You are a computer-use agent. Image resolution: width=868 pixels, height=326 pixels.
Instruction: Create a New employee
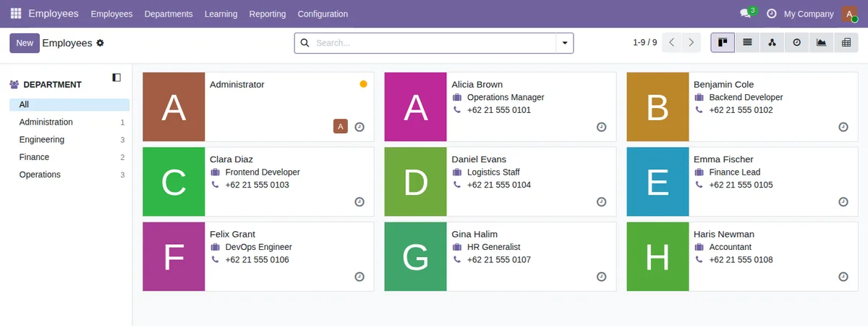[x=25, y=43]
